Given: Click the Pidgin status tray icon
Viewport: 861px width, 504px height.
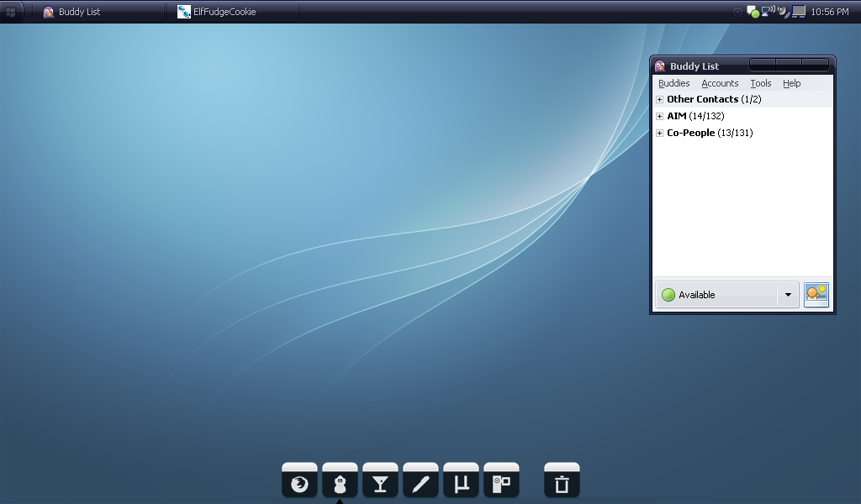Looking at the screenshot, I should 753,12.
